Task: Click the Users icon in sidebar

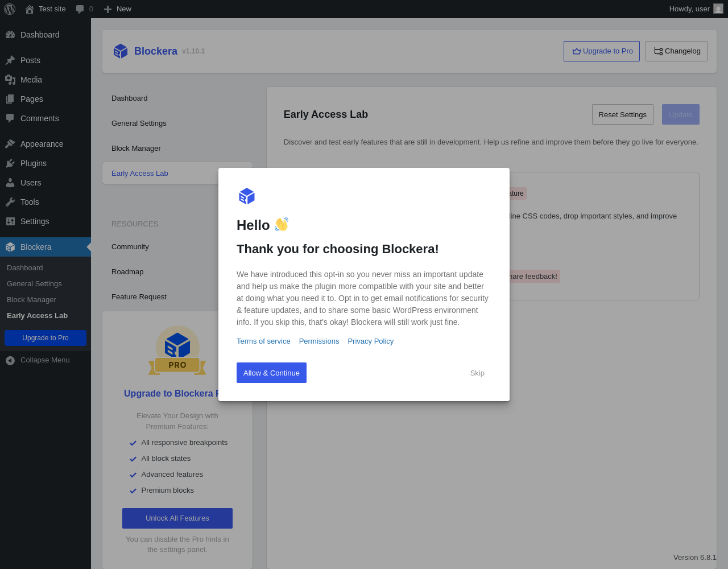Action: click(x=10, y=183)
